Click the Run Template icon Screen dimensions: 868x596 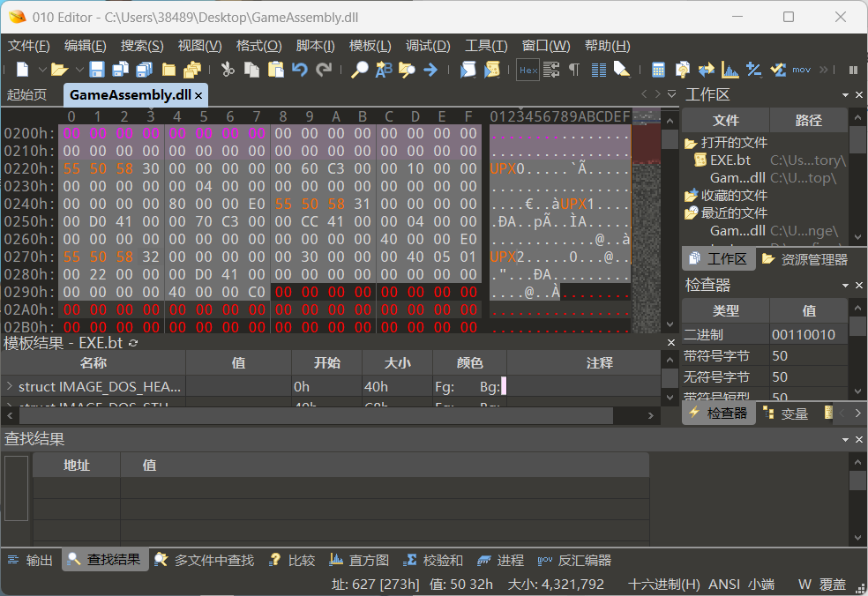(x=491, y=69)
